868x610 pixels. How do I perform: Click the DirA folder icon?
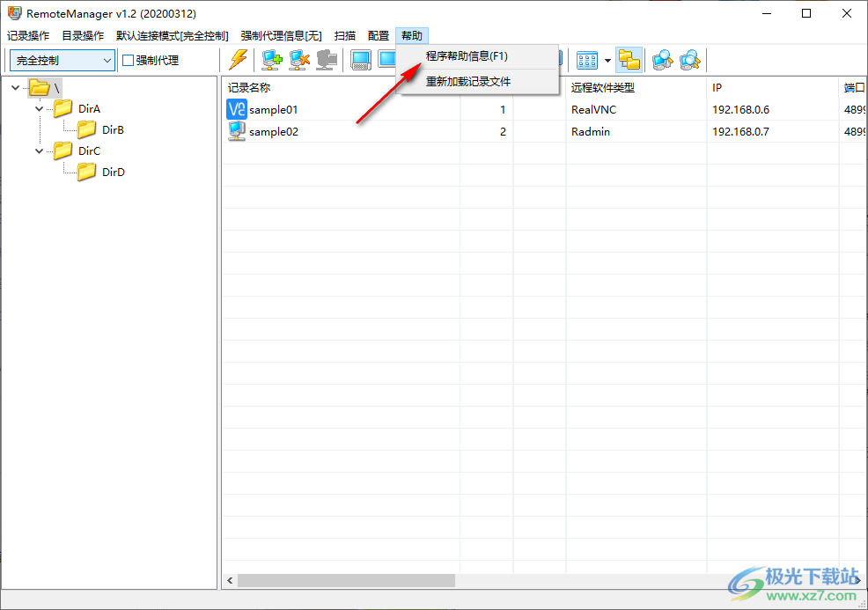coord(63,108)
